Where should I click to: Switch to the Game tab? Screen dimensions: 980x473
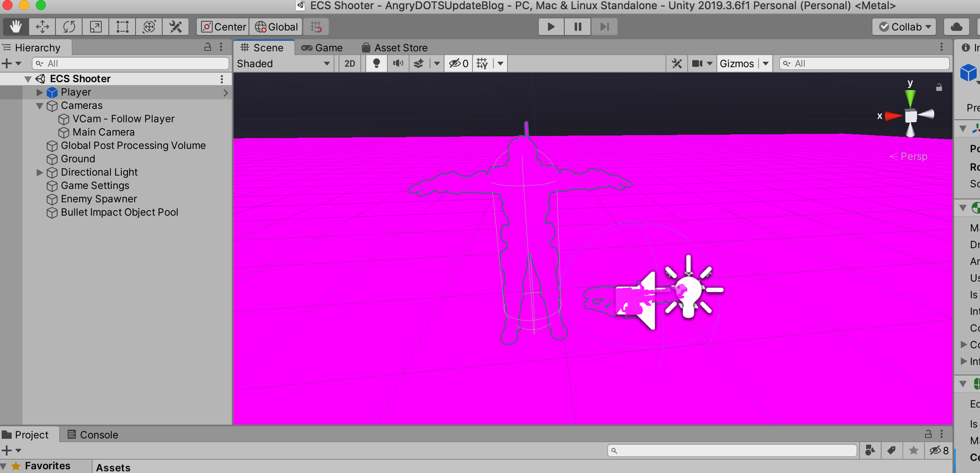[x=322, y=48]
